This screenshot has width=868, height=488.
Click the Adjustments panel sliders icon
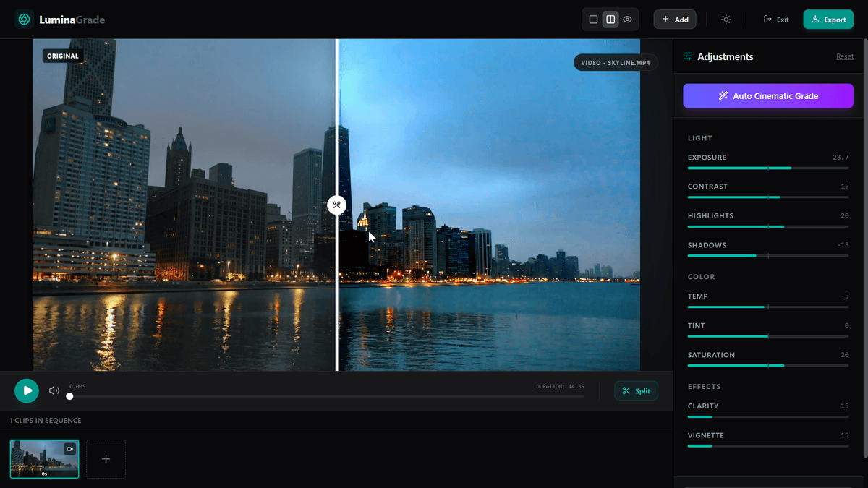click(688, 56)
